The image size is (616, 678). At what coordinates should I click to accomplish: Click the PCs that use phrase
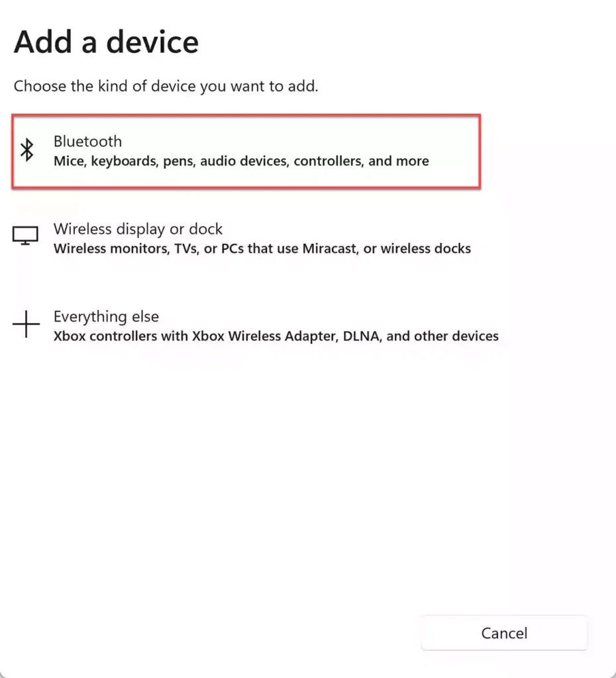[260, 249]
